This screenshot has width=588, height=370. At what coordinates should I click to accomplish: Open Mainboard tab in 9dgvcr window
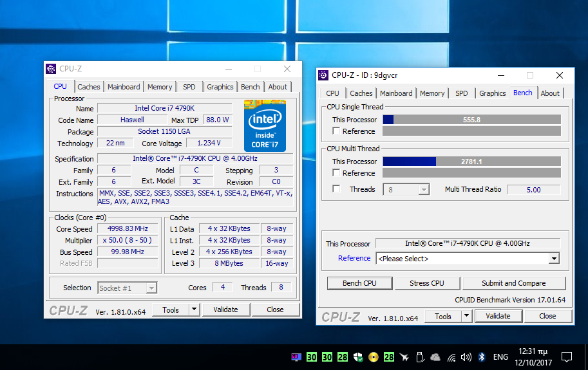click(396, 93)
